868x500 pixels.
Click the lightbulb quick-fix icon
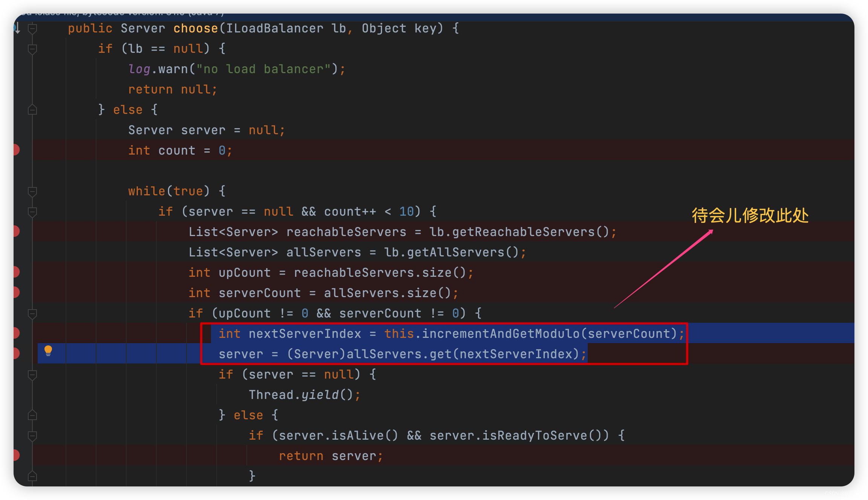pyautogui.click(x=48, y=351)
